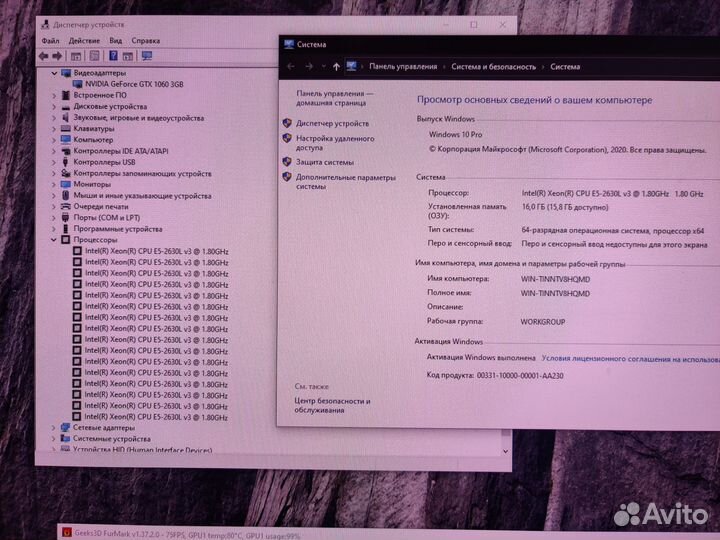The height and width of the screenshot is (540, 720).
Task: Select Контроллеры IDE ATA/ATAPI entry
Action: (121, 151)
